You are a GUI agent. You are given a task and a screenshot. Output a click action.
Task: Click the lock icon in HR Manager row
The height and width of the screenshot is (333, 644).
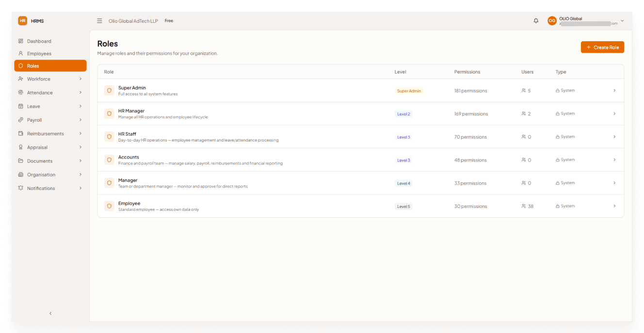coord(558,114)
